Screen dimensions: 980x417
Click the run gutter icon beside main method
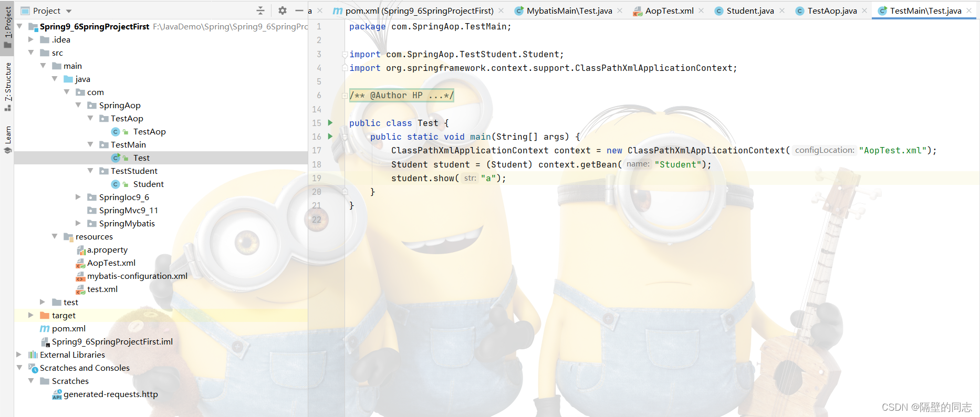[330, 137]
